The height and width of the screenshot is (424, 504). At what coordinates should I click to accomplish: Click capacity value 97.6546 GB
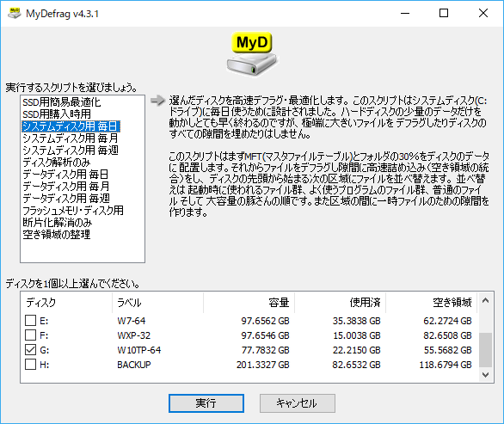click(265, 335)
